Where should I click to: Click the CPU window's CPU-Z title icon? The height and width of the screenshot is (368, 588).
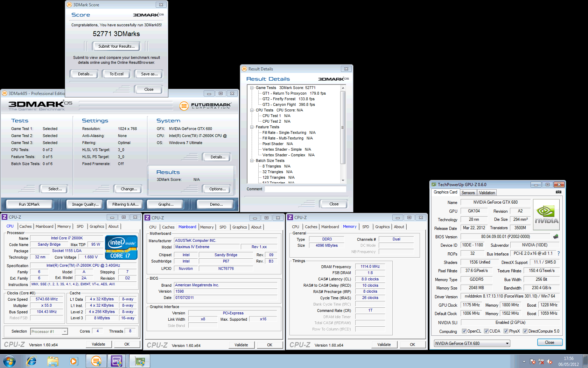coord(5,217)
